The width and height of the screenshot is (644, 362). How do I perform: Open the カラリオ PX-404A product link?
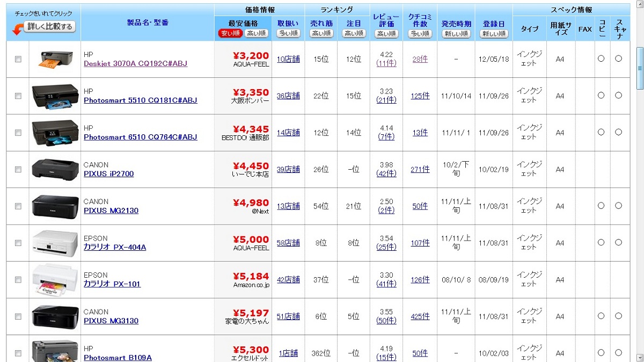[x=115, y=248]
